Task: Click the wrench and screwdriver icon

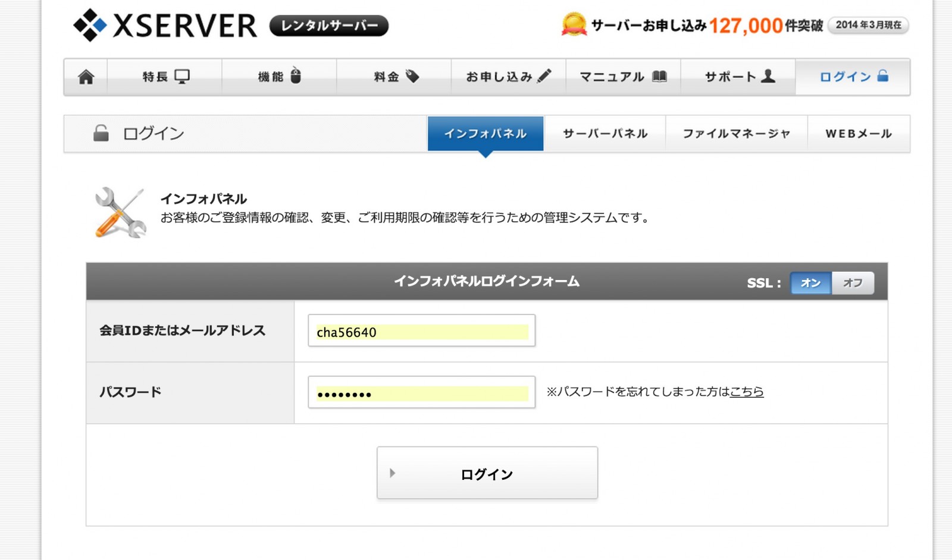Action: tap(120, 213)
